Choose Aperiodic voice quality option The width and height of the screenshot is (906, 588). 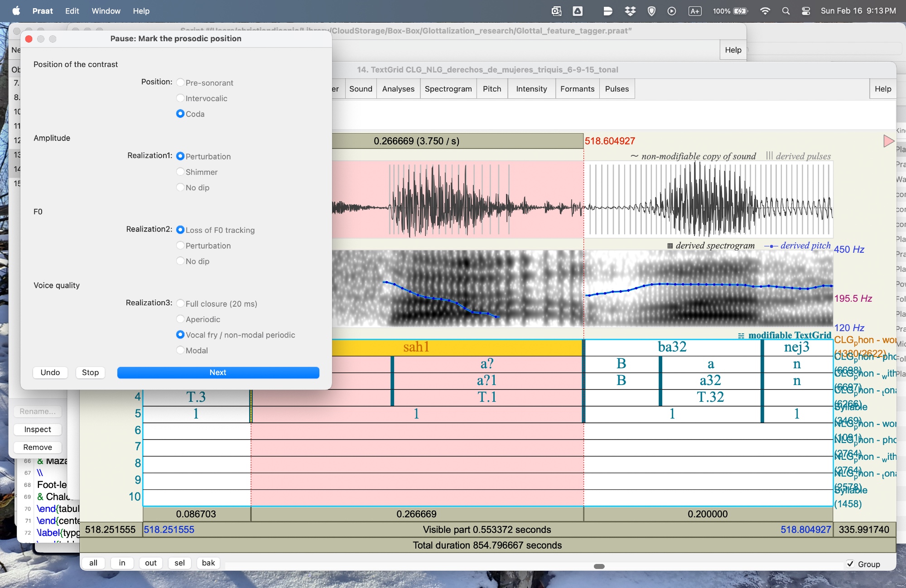click(x=180, y=319)
